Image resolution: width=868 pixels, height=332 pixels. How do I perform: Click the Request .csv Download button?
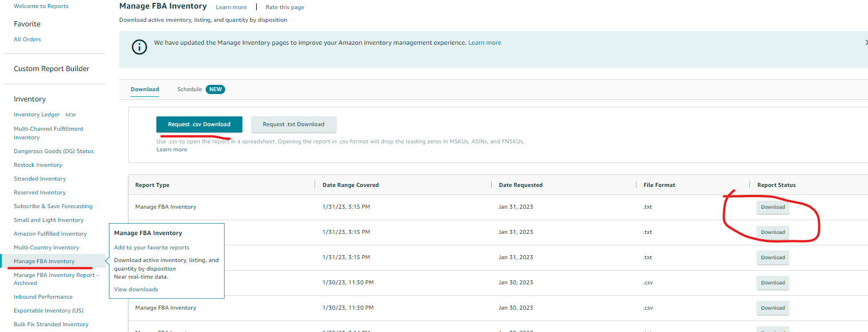pos(199,124)
